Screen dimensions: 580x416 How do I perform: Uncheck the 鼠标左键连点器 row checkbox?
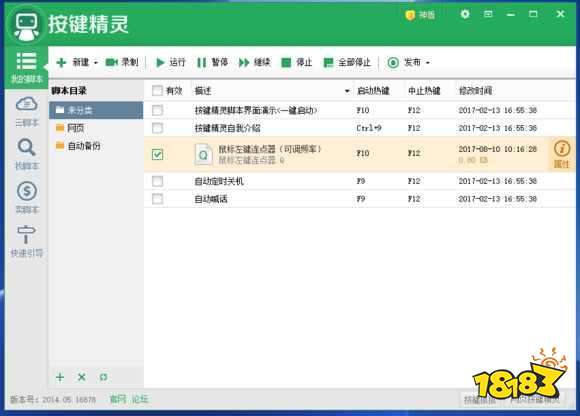point(157,154)
